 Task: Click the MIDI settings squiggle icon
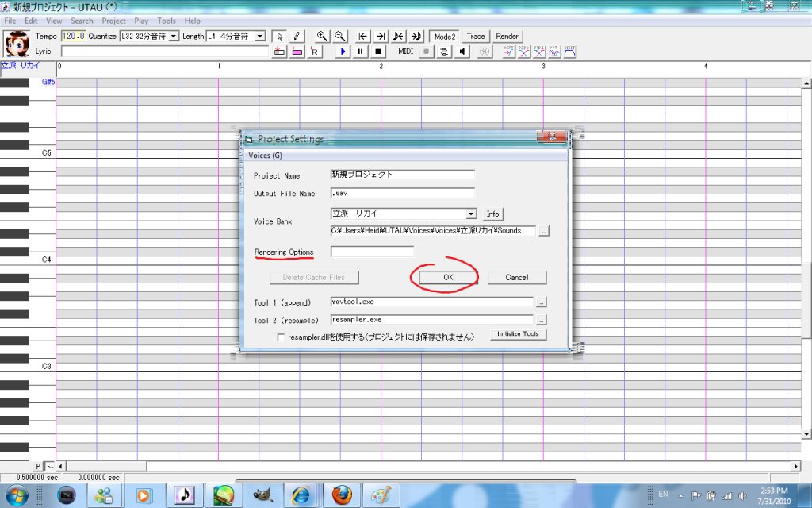[444, 52]
